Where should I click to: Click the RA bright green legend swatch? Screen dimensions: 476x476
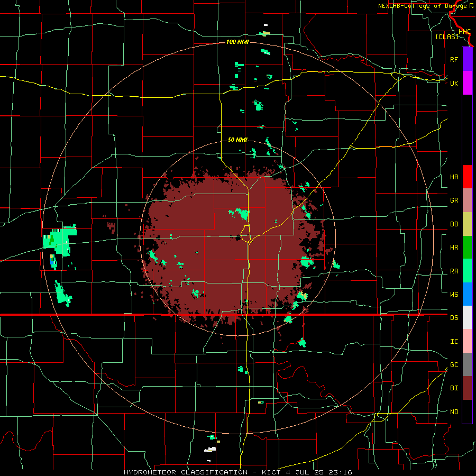click(x=467, y=271)
